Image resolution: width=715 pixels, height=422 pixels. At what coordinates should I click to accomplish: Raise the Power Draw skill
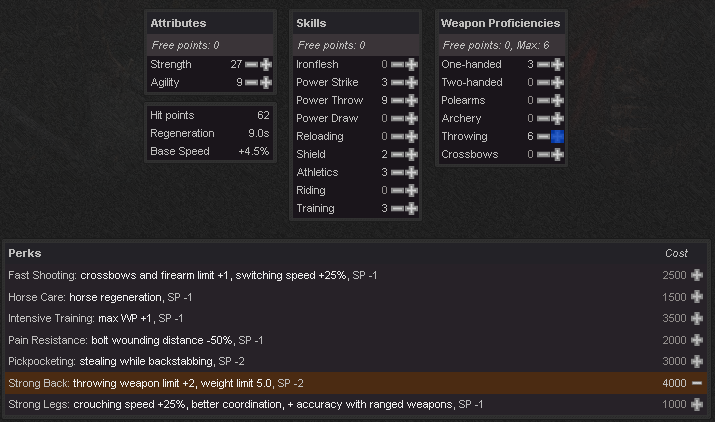[412, 118]
